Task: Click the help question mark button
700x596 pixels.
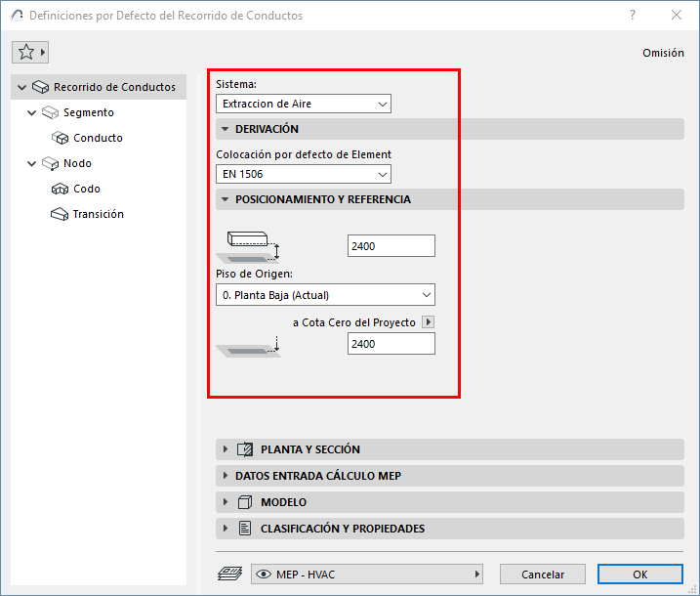Action: (x=633, y=16)
